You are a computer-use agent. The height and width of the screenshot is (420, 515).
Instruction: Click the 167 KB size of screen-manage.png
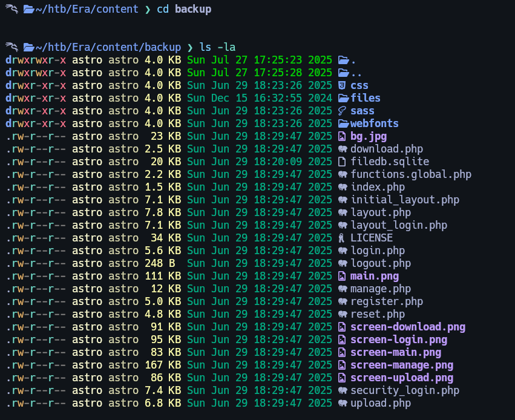pos(163,366)
